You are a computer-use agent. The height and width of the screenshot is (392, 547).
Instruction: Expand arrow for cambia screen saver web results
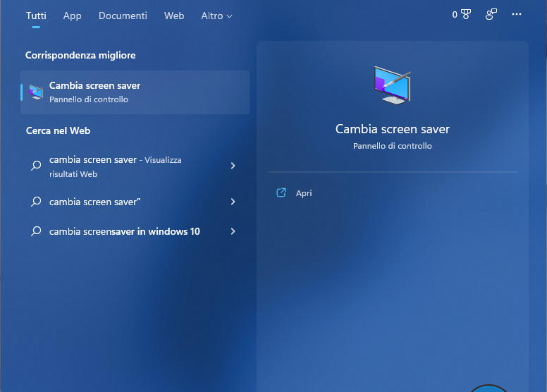tap(233, 166)
